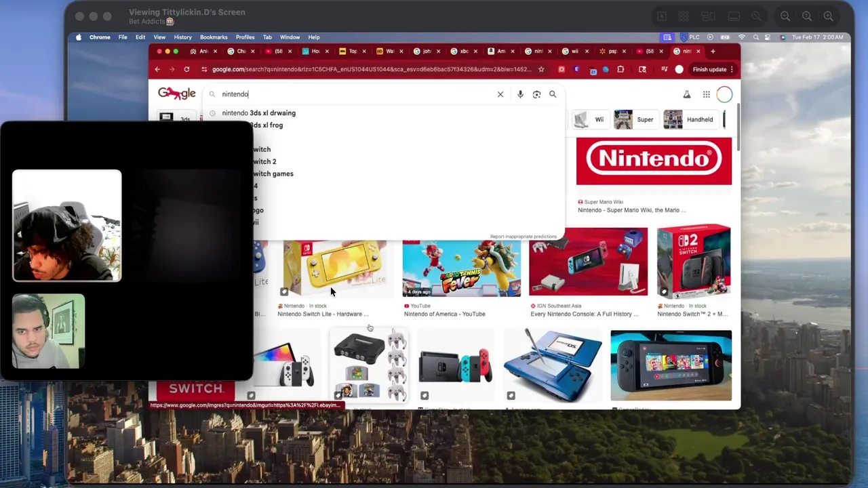
Task: Open the Google account avatar ring
Action: click(x=724, y=94)
